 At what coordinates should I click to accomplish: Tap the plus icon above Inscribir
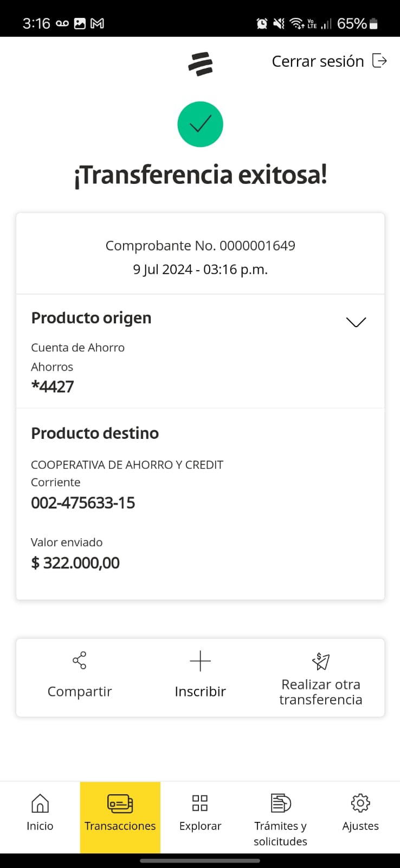[x=200, y=661]
